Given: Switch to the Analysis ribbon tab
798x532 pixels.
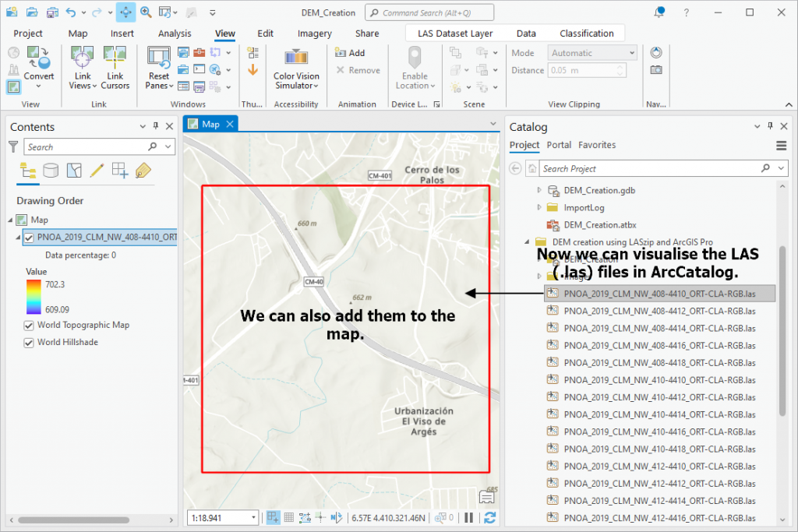Looking at the screenshot, I should (175, 33).
